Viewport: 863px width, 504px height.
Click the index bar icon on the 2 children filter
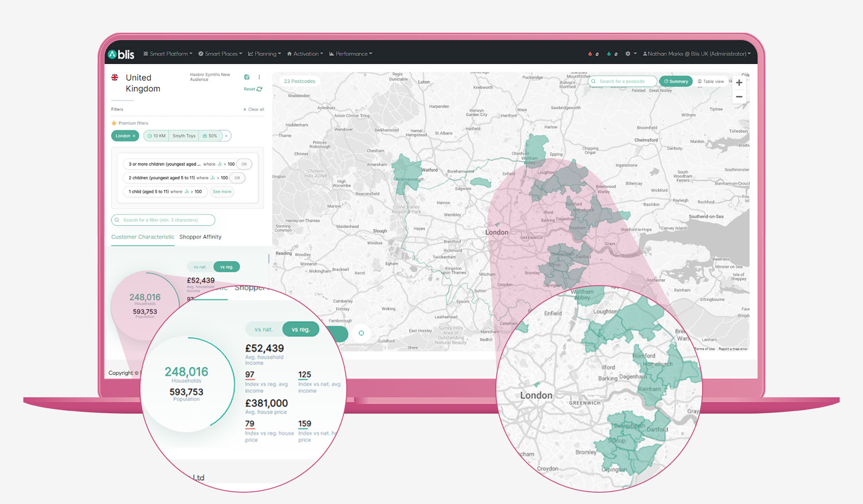212,178
